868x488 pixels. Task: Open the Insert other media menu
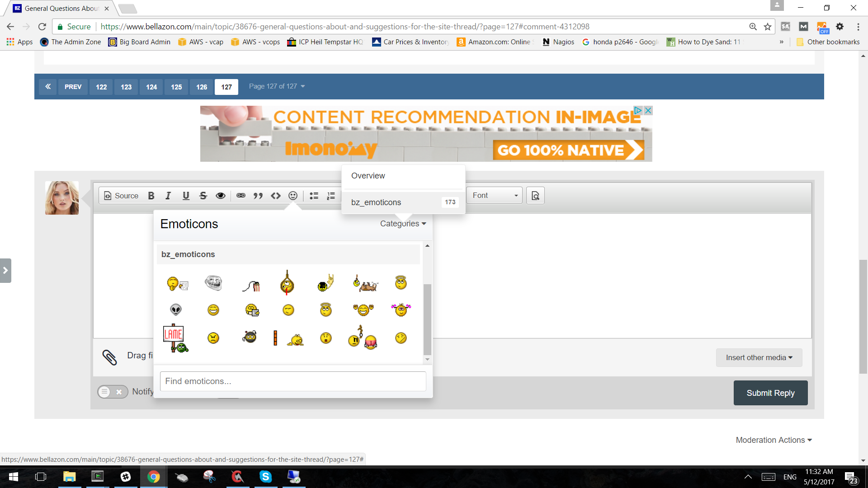pos(759,357)
